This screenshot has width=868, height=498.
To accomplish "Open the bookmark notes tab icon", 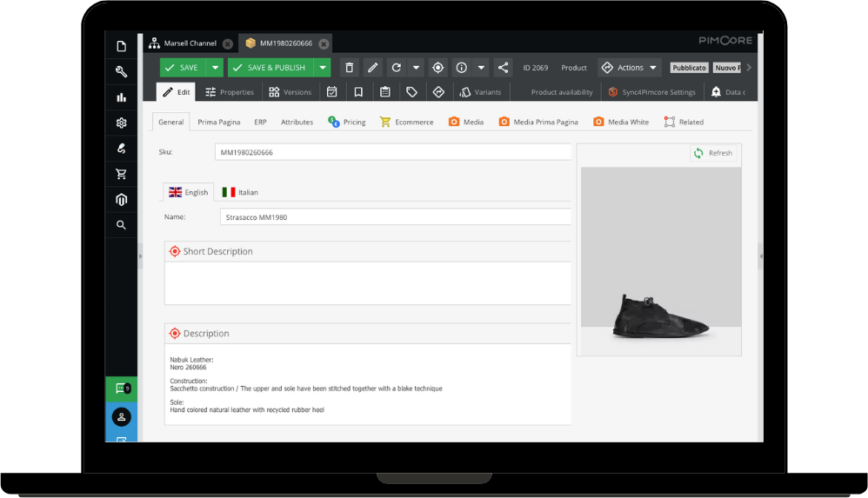I will pyautogui.click(x=358, y=92).
